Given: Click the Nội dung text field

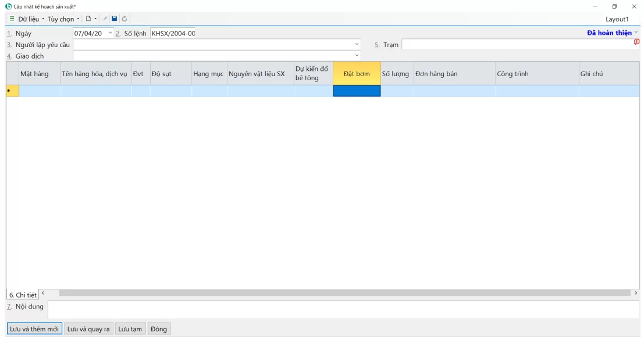Looking at the screenshot, I should [x=343, y=309].
